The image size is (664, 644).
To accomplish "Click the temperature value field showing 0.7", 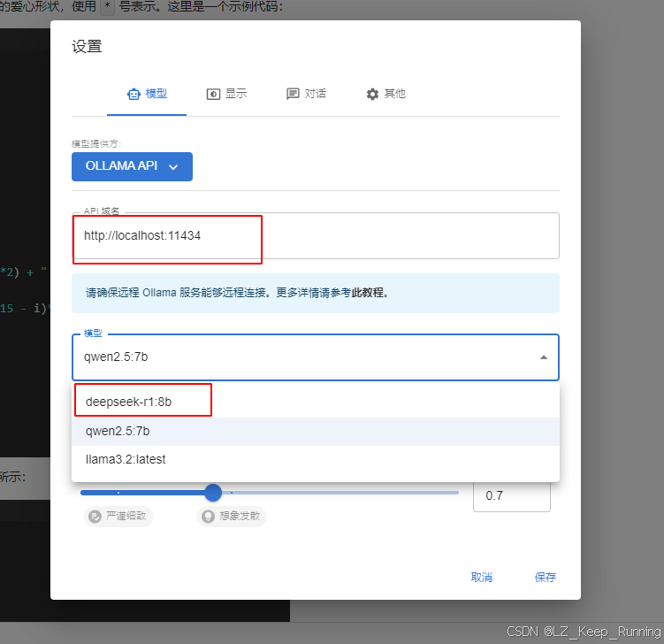I will point(512,495).
